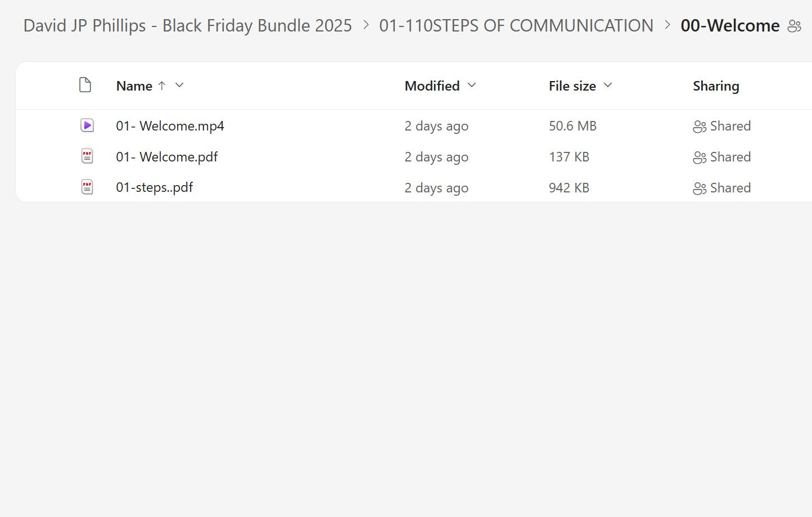The width and height of the screenshot is (812, 517).
Task: Click the Shared people icon for 01- Welcome.mp4
Action: pyautogui.click(x=700, y=127)
